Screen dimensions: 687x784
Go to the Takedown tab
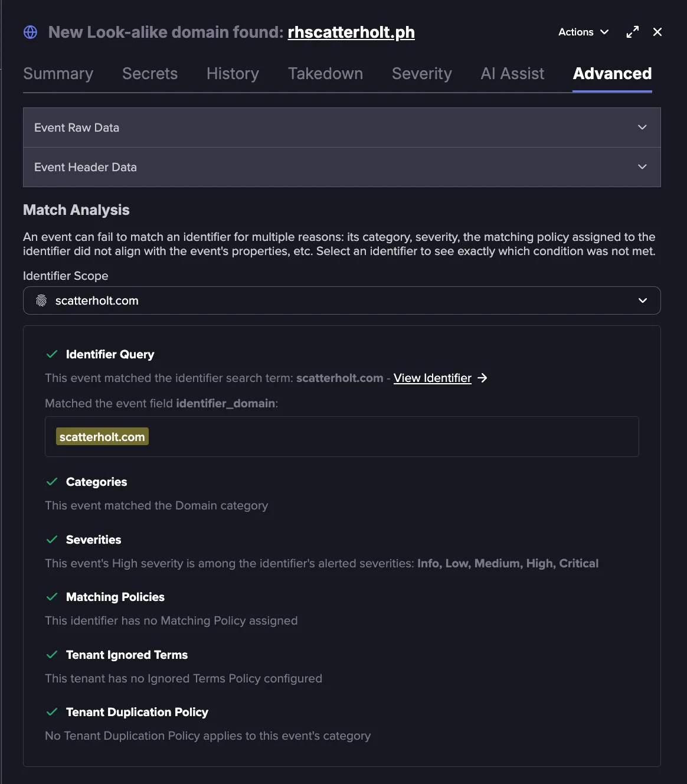[325, 74]
